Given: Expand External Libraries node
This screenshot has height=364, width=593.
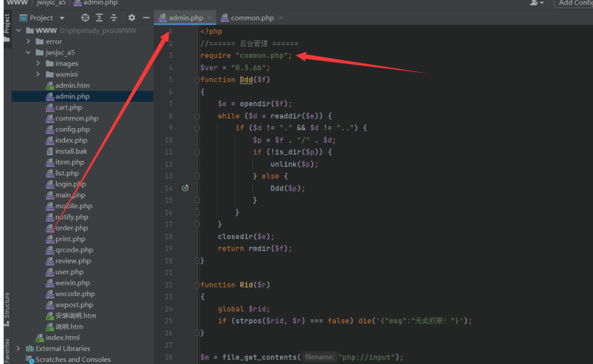Looking at the screenshot, I should pyautogui.click(x=19, y=348).
